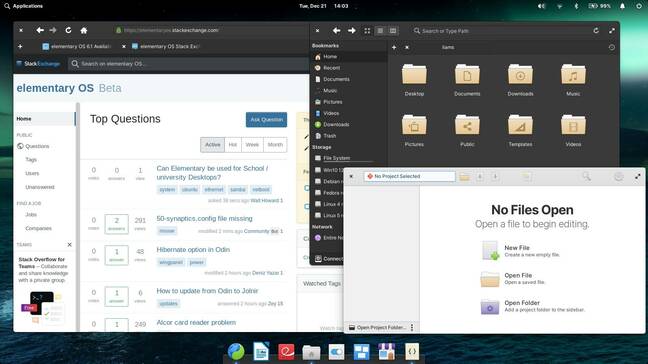The image size is (648, 364).
Task: Launch Code editor from the dock
Action: coord(412,352)
